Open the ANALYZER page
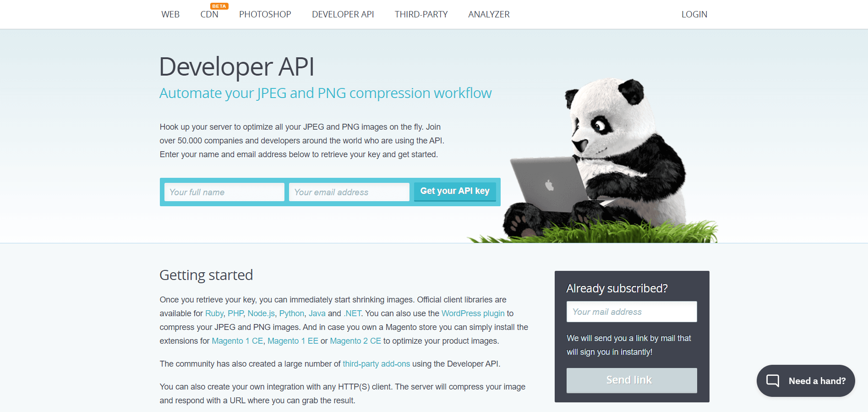Screen dimensions: 868x412 489,14
